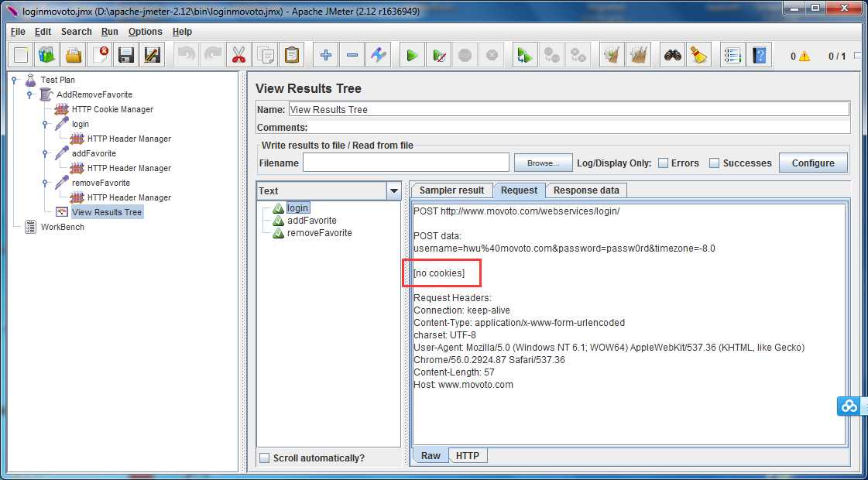Click the Browse... button

(x=543, y=163)
